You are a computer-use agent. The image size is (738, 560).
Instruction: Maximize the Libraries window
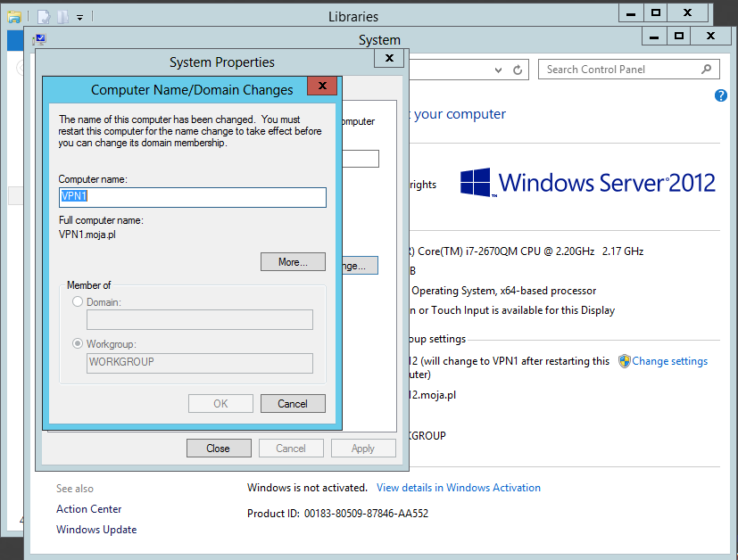(x=656, y=13)
